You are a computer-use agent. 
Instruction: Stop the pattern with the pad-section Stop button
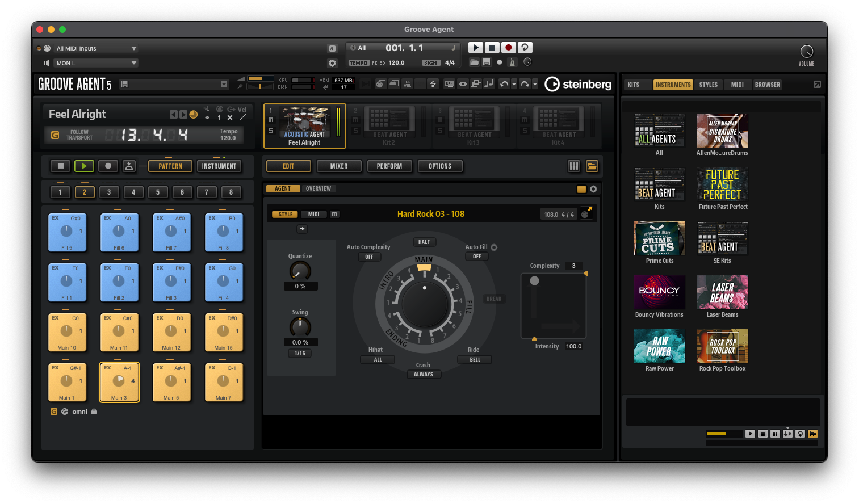click(x=61, y=166)
